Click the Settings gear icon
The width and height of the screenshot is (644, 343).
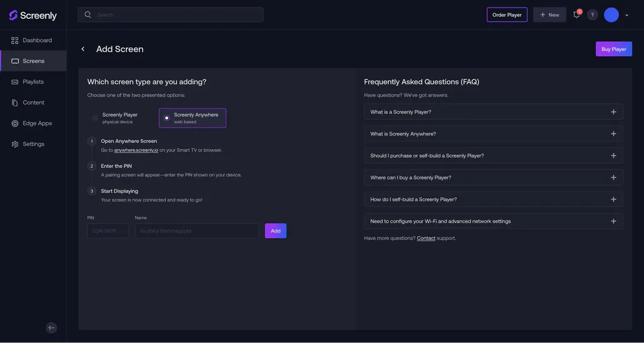(15, 144)
